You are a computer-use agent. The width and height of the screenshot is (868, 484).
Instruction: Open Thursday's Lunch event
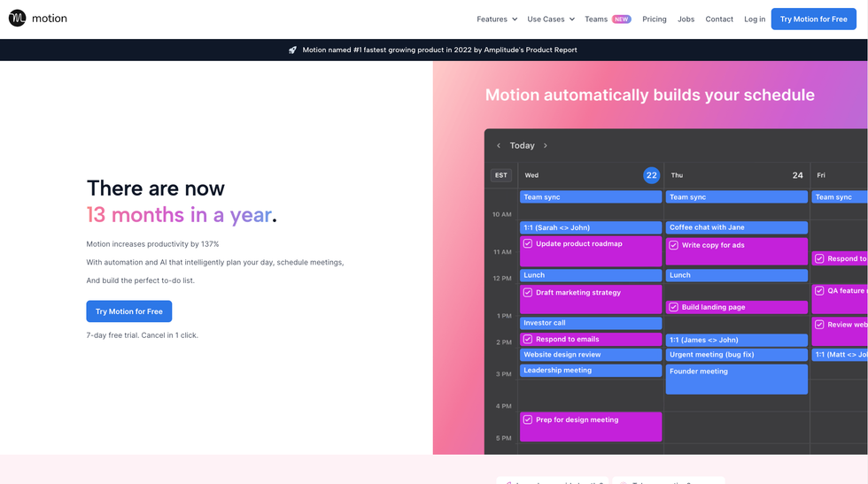[737, 275]
